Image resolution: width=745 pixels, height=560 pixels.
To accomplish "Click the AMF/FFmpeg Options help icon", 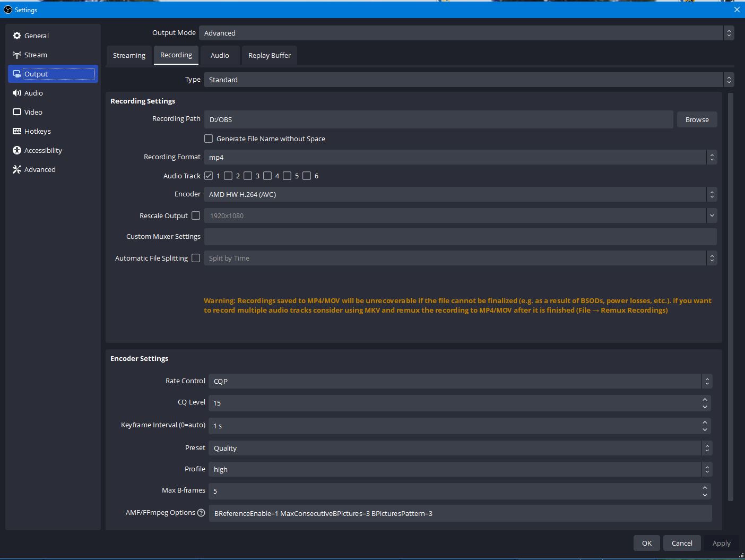I will click(201, 513).
